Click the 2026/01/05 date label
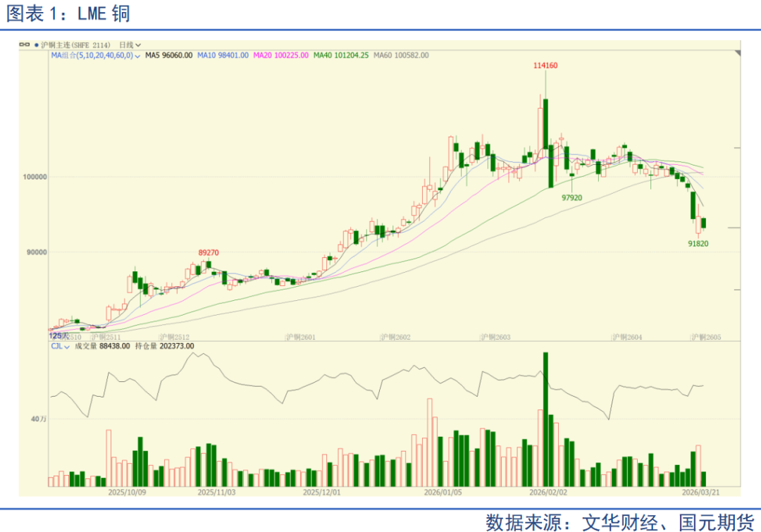Viewport: 761px width, 532px height. 443,493
